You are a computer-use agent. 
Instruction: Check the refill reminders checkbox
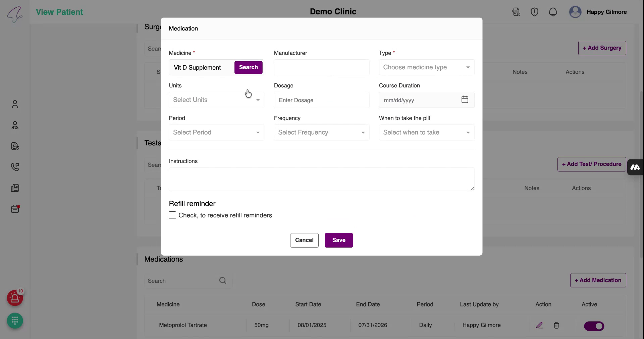[172, 215]
